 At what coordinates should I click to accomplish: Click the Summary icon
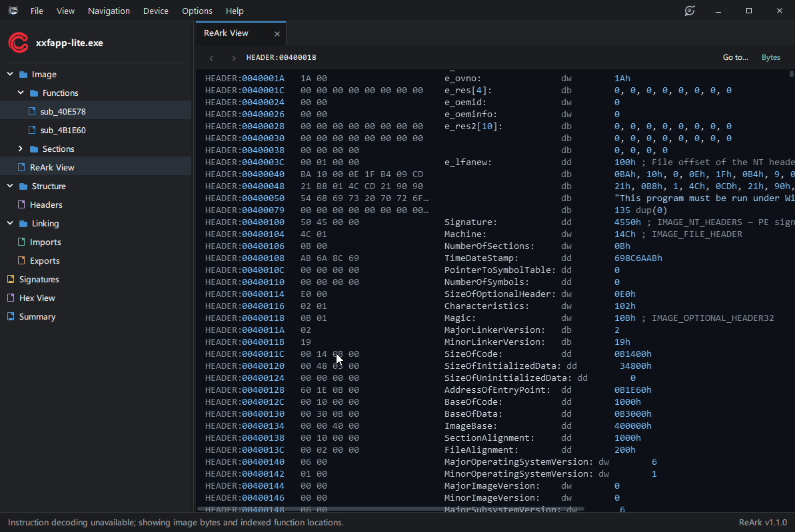click(x=11, y=317)
